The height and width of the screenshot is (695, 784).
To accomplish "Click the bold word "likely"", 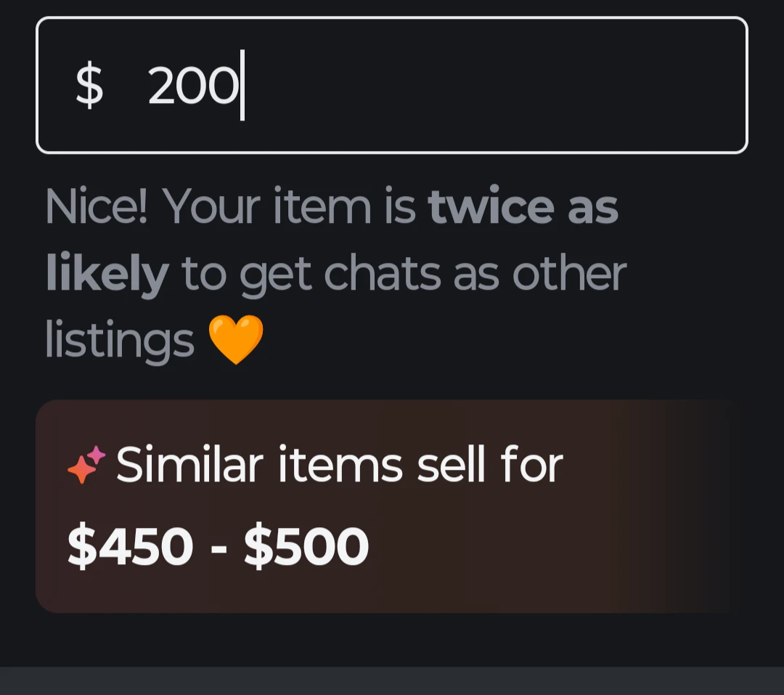I will click(107, 273).
